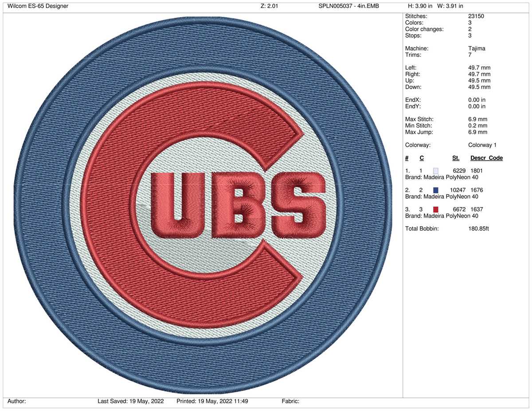Click the 'Stitches:' label
The width and height of the screenshot is (532, 411).
coord(416,16)
